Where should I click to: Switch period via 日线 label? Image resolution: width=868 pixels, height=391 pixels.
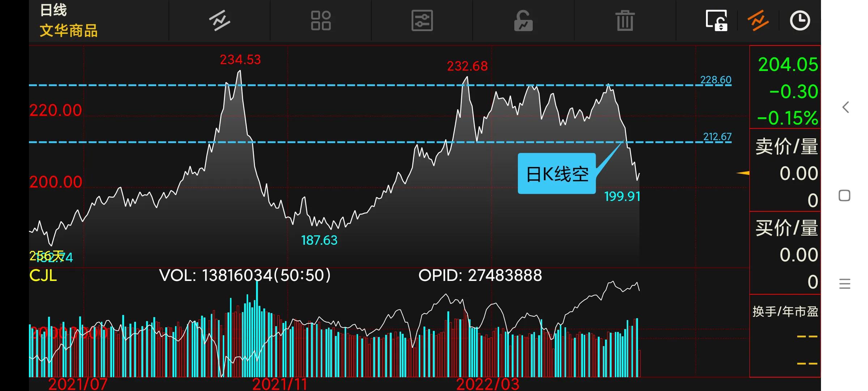coord(54,10)
